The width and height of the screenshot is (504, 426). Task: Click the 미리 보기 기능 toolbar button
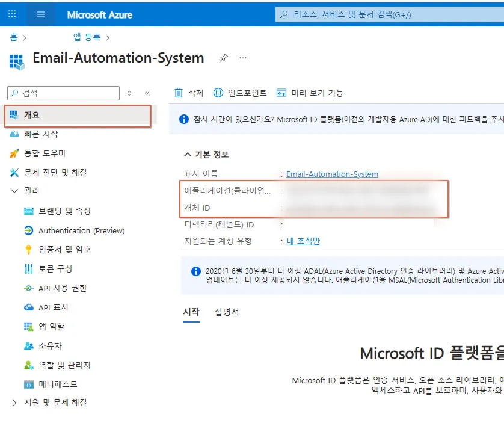click(x=310, y=93)
